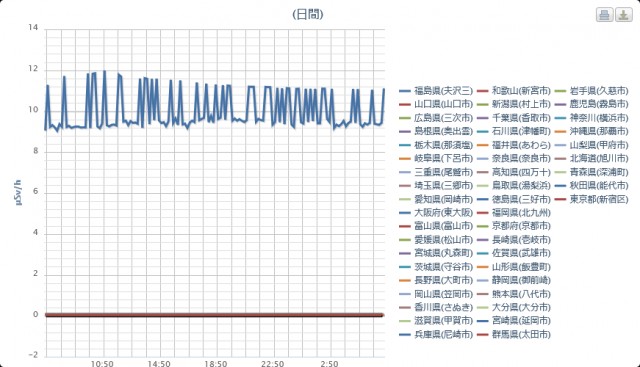Toggle the 福島県(夫沢三) series in legend
640x367 pixels.
[436, 91]
